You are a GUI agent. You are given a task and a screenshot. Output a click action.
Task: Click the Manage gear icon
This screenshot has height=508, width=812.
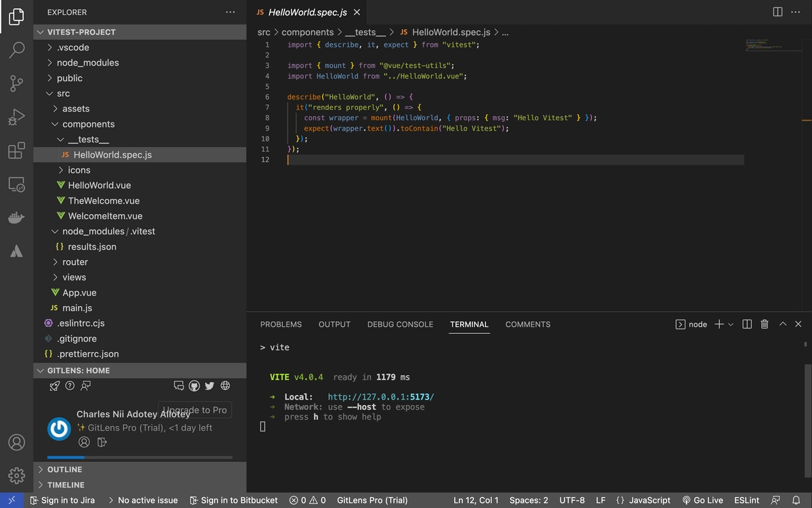17,475
